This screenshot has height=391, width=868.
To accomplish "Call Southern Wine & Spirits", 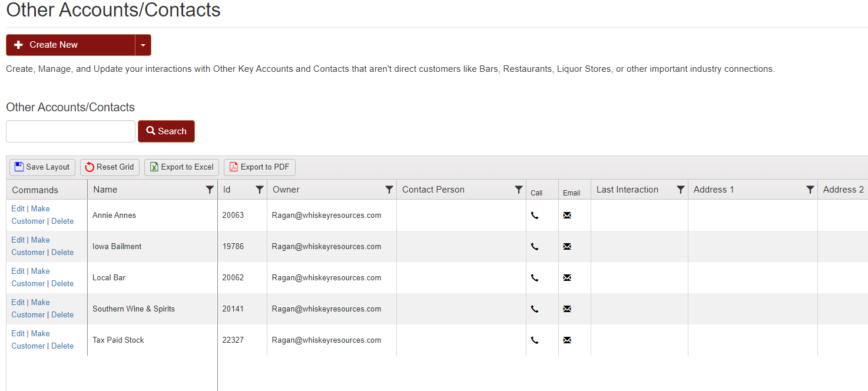I will pos(535,309).
